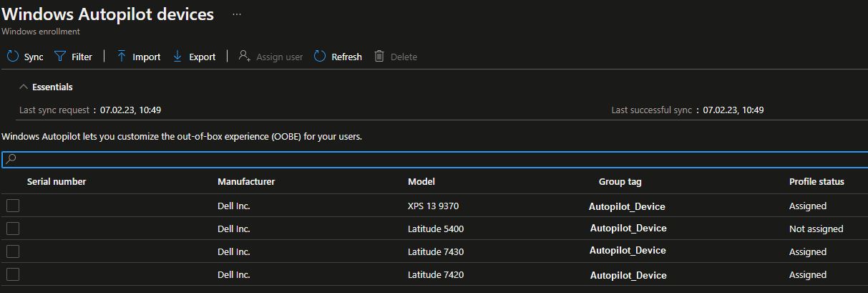The width and height of the screenshot is (868, 293).
Task: Select the Latitude 7420 device checkbox
Action: coord(13,274)
